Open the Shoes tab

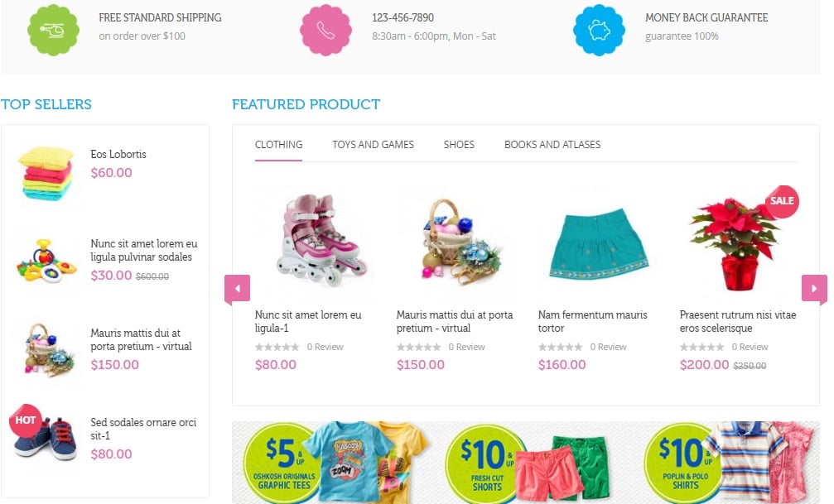click(459, 145)
